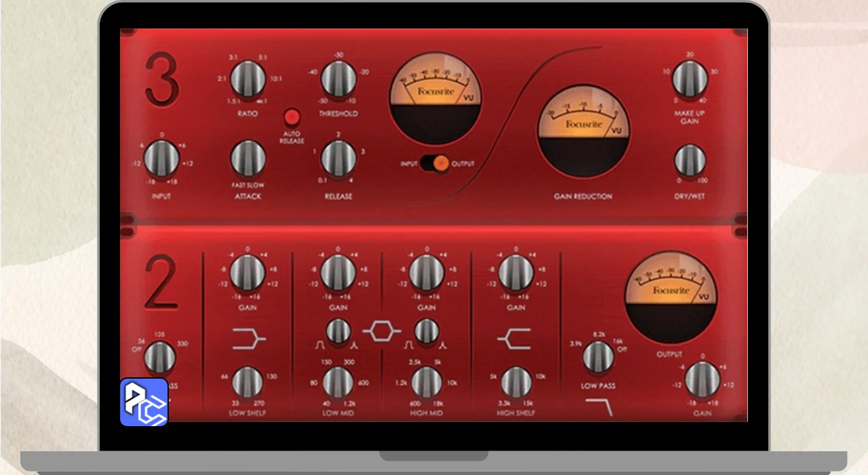Click the High Mid gain knob

pos(427,273)
